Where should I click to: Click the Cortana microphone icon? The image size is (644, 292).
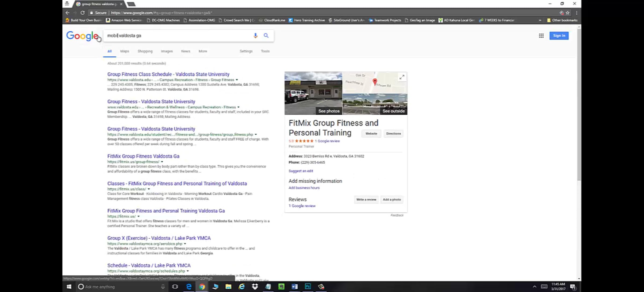[x=163, y=287]
